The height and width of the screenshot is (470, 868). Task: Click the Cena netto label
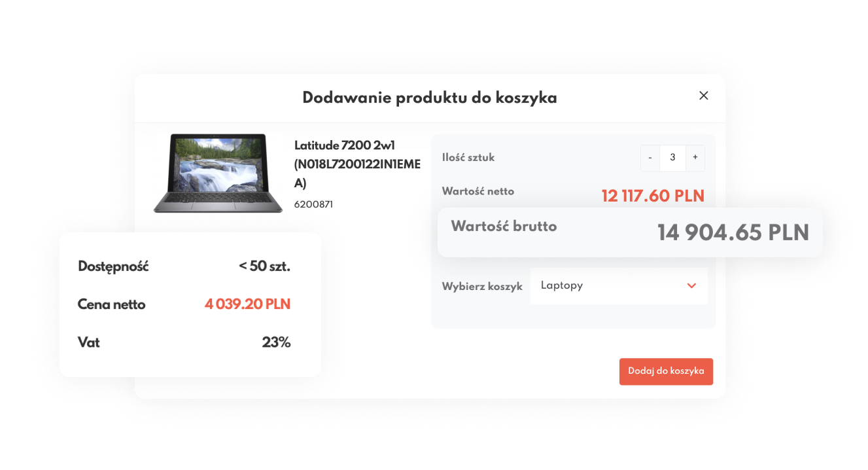pyautogui.click(x=111, y=304)
